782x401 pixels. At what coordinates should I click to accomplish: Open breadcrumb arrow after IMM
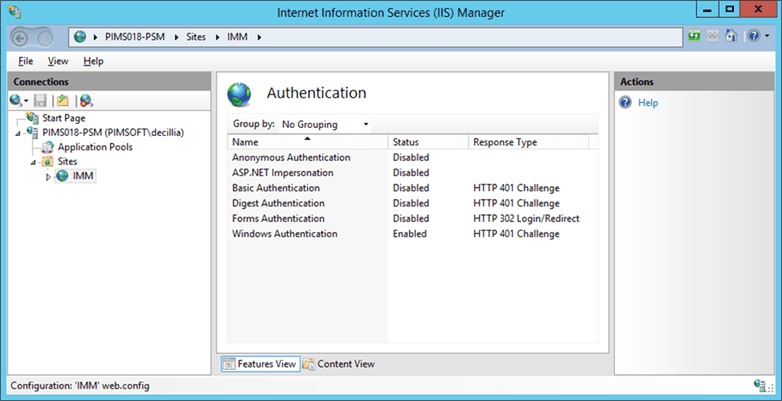pyautogui.click(x=259, y=37)
